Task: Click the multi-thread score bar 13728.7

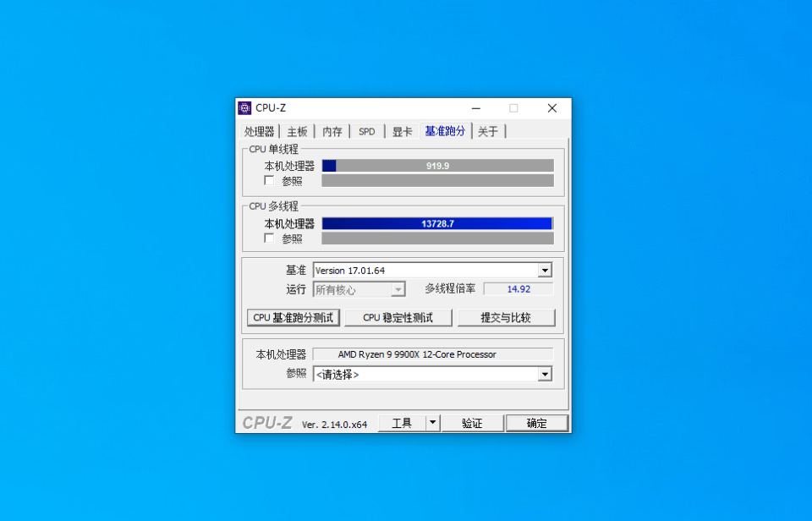Action: pos(437,224)
